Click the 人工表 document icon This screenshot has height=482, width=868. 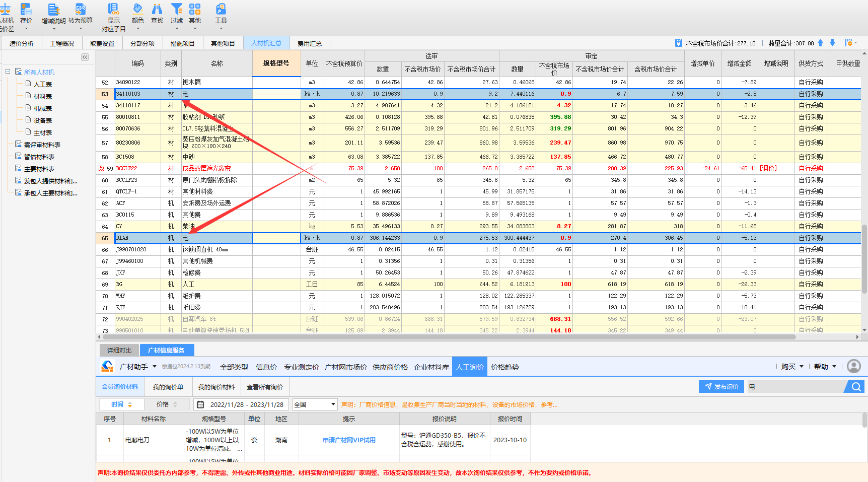click(29, 84)
